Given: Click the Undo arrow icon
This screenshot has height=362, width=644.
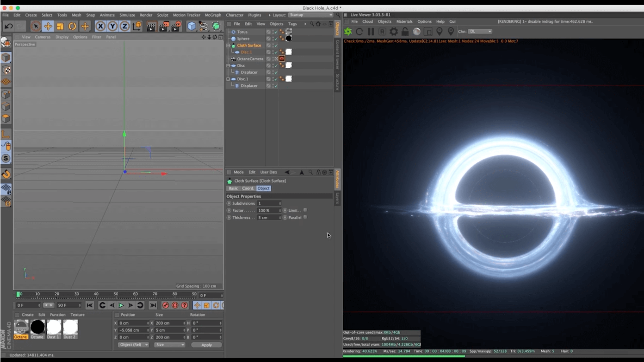Looking at the screenshot, I should tap(9, 26).
